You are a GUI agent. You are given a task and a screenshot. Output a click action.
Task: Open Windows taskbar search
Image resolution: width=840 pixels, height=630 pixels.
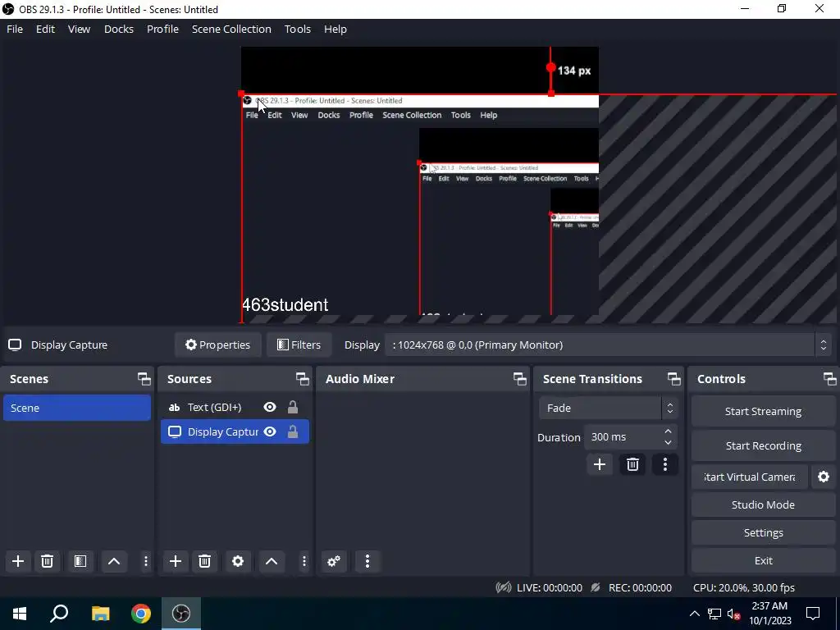pyautogui.click(x=59, y=614)
